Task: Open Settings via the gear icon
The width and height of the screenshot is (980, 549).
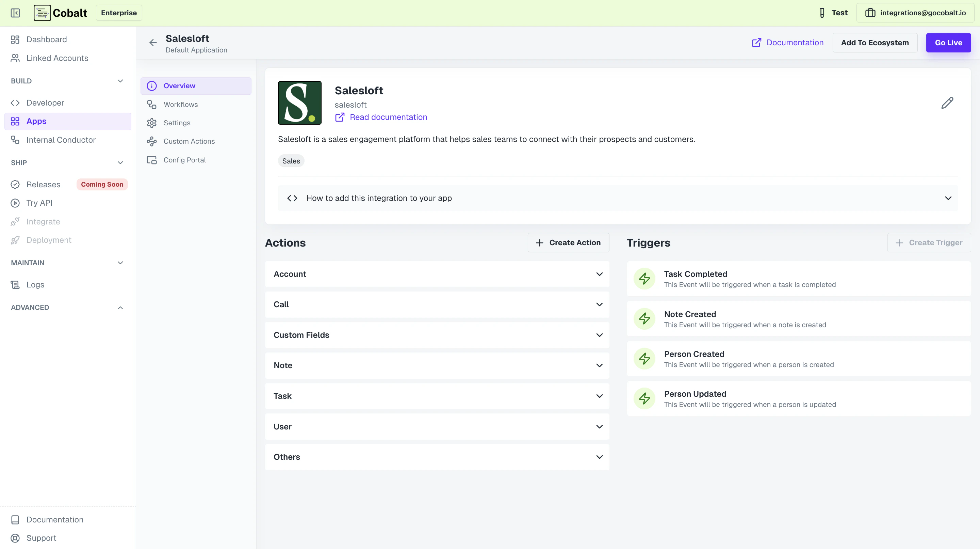Action: (x=151, y=123)
